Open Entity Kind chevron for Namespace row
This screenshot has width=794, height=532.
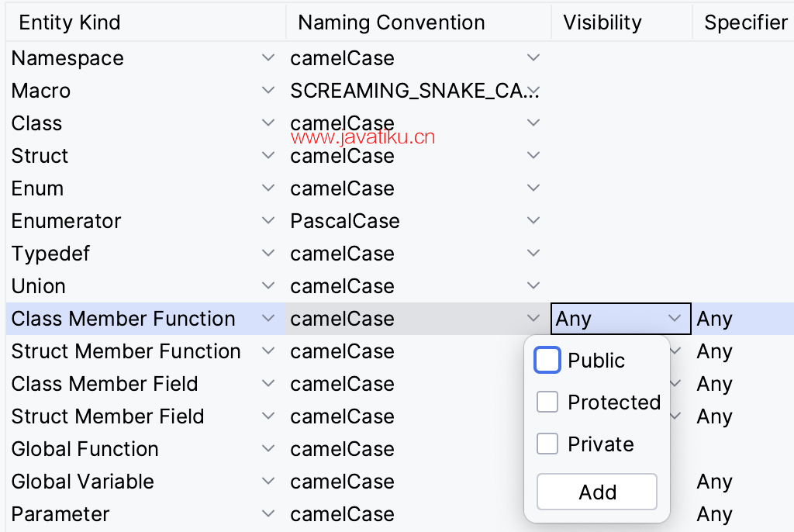[x=268, y=58]
